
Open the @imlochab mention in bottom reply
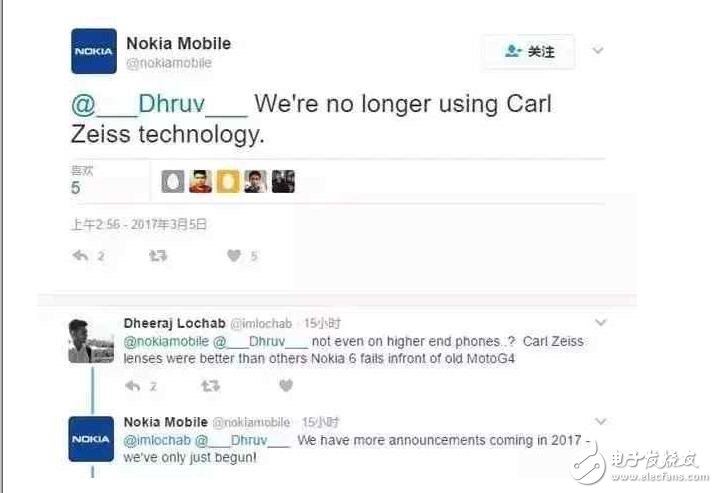coord(157,439)
